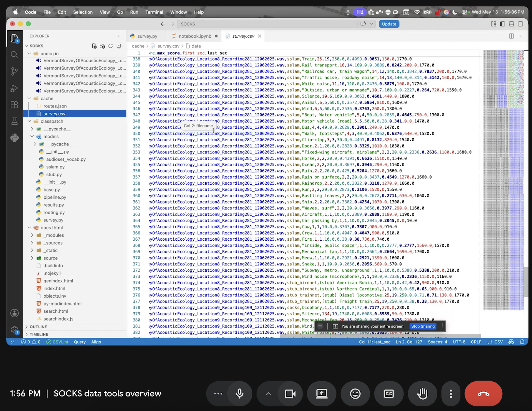The image size is (532, 411).
Task: Collapse the cache folder
Action: 30,98
